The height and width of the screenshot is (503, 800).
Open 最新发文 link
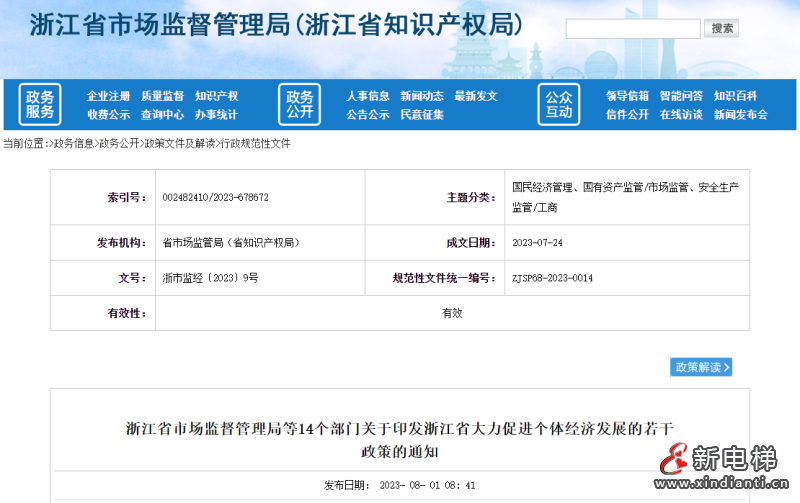pos(476,96)
